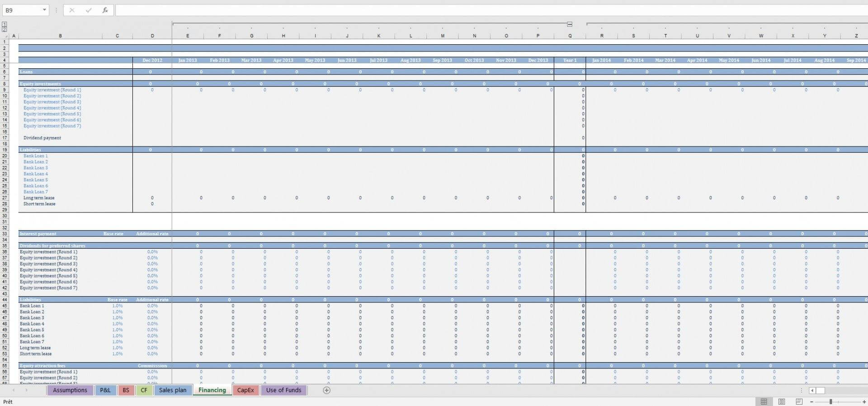Select cell 'Equity investment (Round 1)' in row 9
The image size is (868, 406).
click(x=52, y=90)
